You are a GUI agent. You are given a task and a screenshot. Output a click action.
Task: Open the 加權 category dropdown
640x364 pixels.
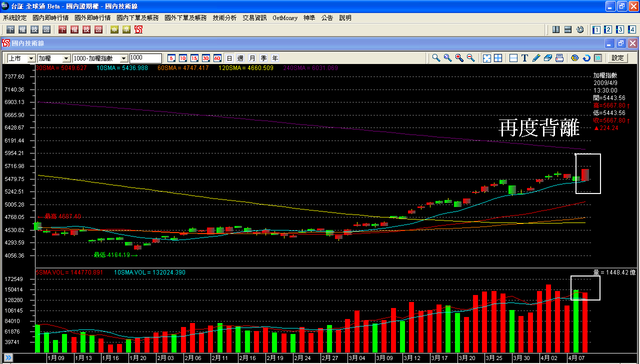66,59
